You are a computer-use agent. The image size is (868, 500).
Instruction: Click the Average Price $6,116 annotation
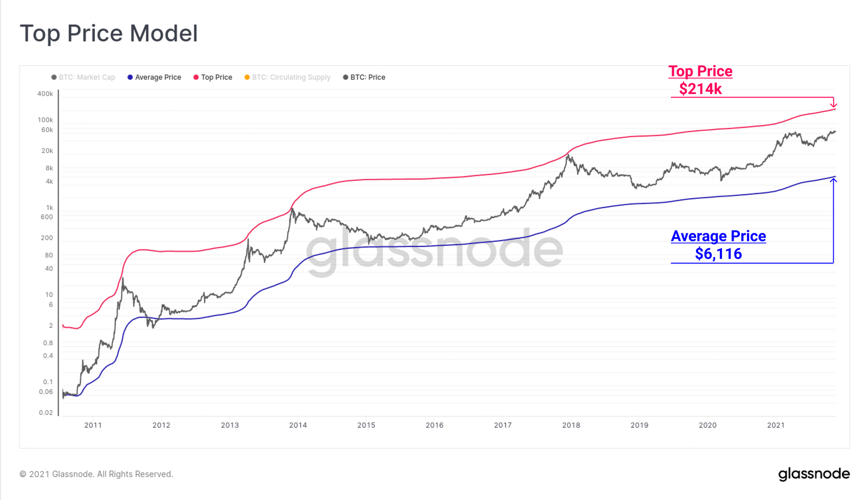(718, 245)
